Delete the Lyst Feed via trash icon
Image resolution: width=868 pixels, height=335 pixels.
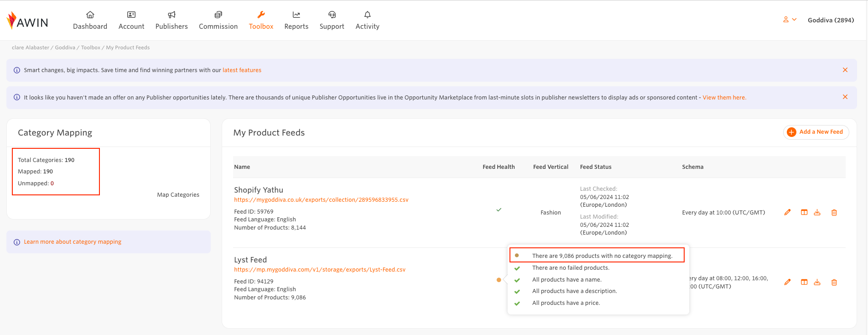[x=834, y=283]
